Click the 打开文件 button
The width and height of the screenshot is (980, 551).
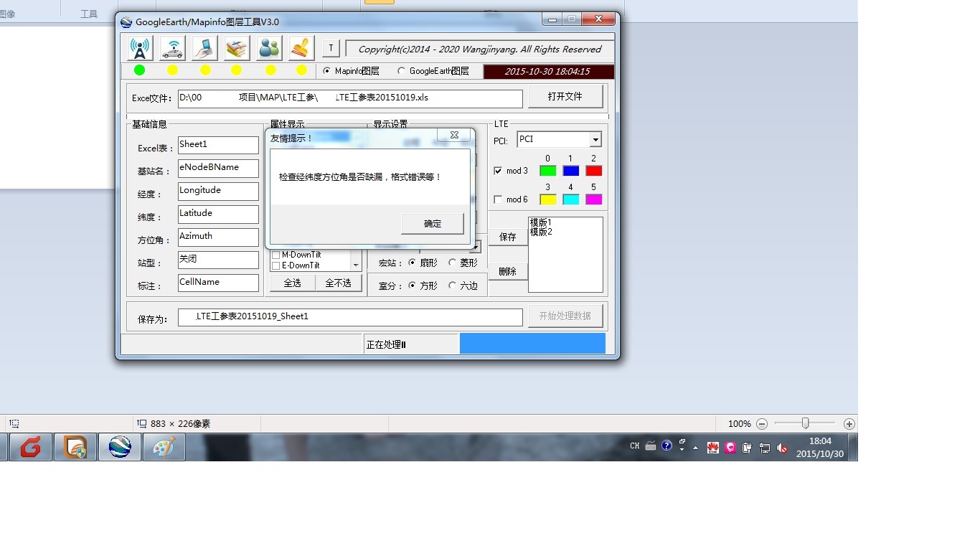[x=565, y=96]
